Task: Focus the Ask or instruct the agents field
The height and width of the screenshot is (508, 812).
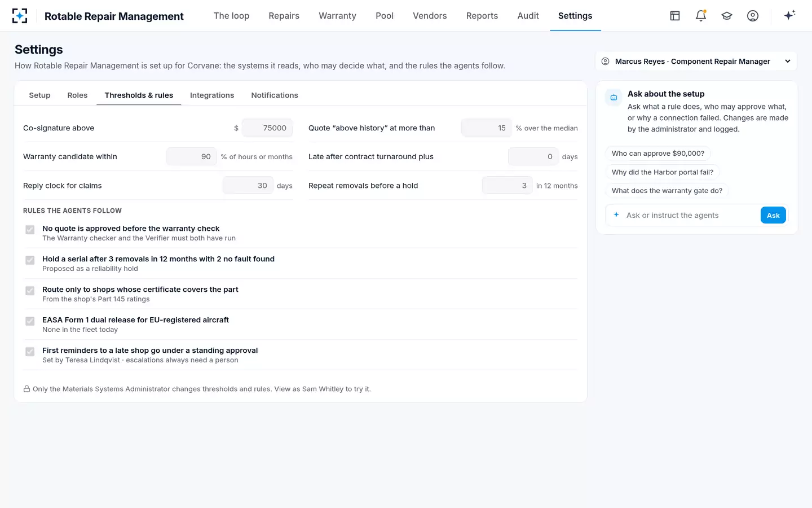Action: tap(690, 215)
